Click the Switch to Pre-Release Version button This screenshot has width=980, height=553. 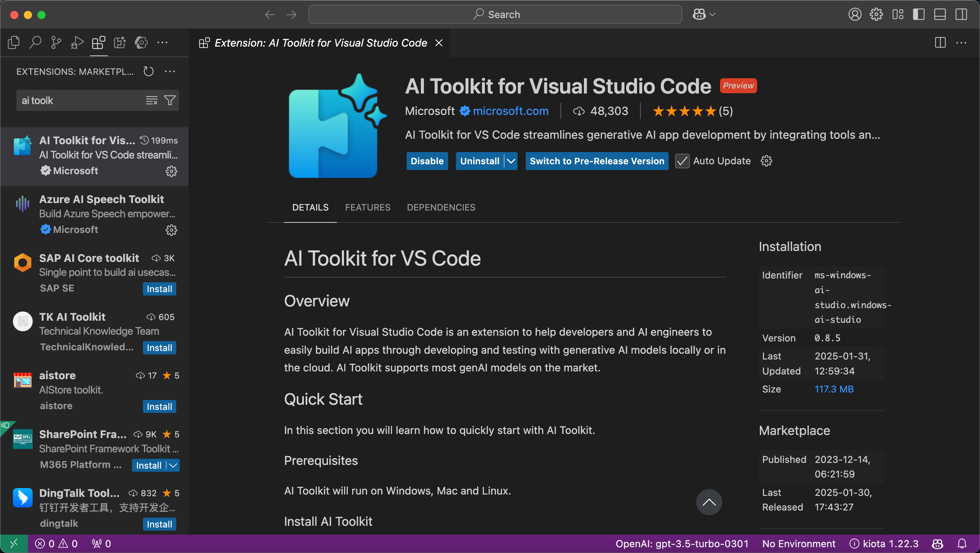(x=596, y=161)
